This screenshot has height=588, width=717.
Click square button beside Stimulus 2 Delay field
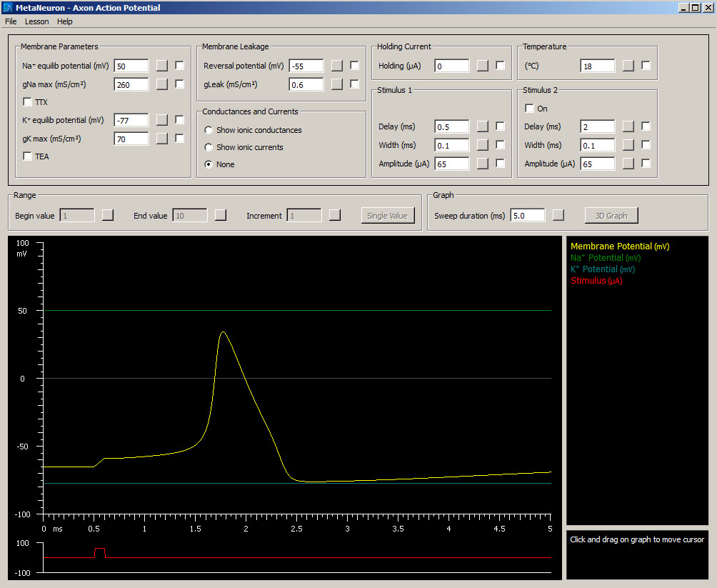click(x=628, y=126)
